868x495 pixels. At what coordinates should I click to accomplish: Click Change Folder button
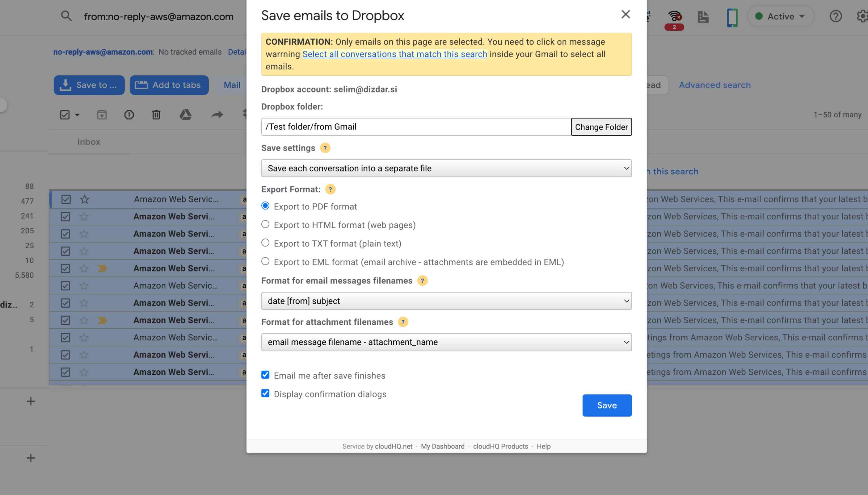click(601, 127)
